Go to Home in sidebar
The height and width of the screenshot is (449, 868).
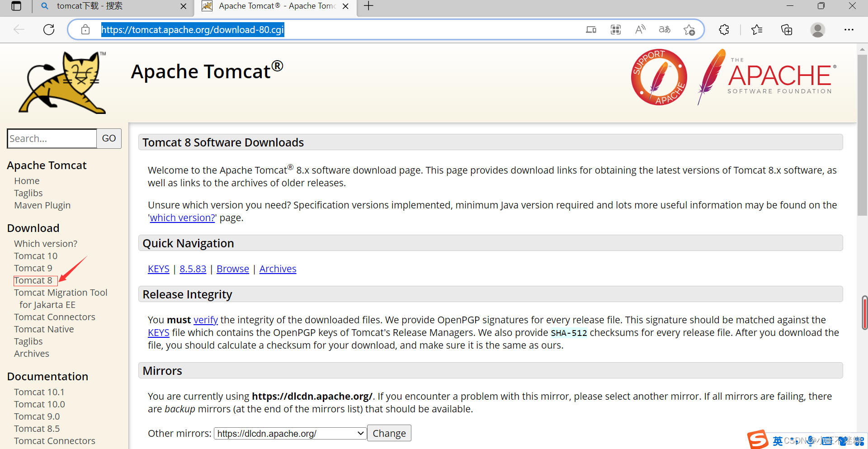pos(27,181)
